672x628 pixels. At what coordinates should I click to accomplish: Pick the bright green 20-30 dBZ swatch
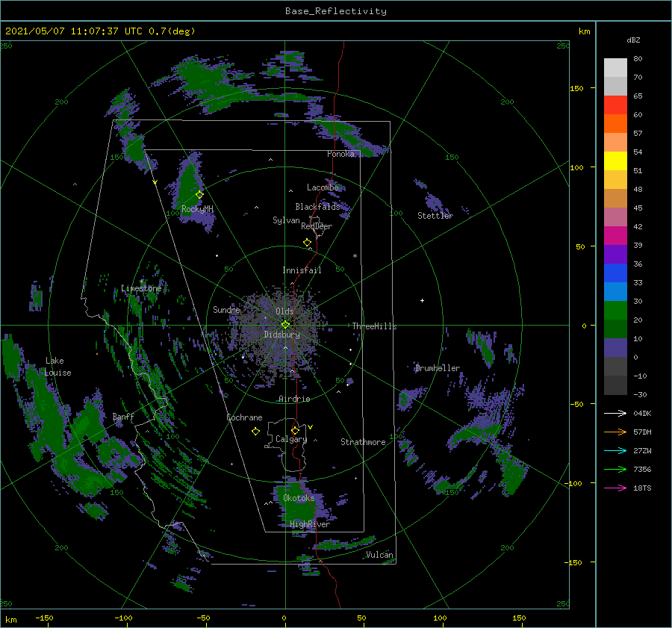click(615, 311)
